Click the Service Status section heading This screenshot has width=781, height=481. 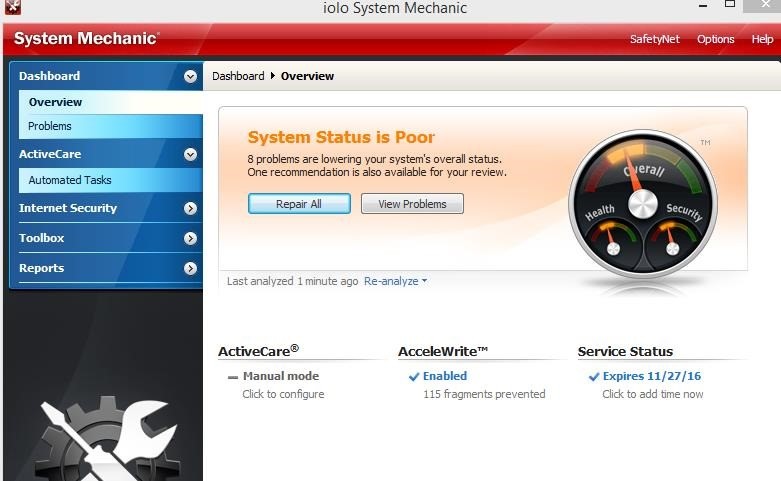(625, 351)
